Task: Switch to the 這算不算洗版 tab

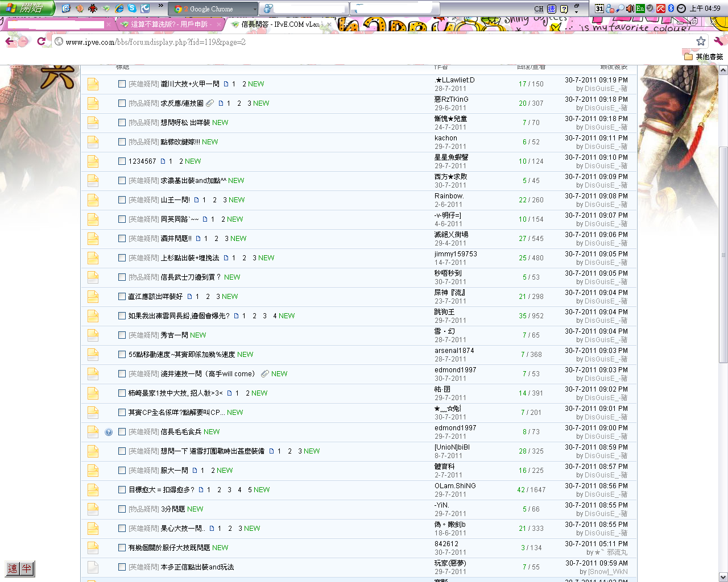Action: click(x=169, y=24)
